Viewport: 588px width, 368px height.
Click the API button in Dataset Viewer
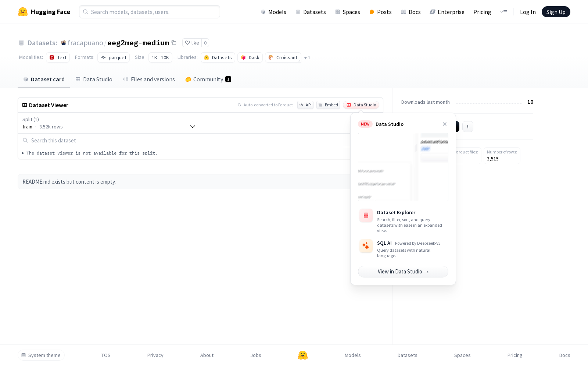[305, 105]
